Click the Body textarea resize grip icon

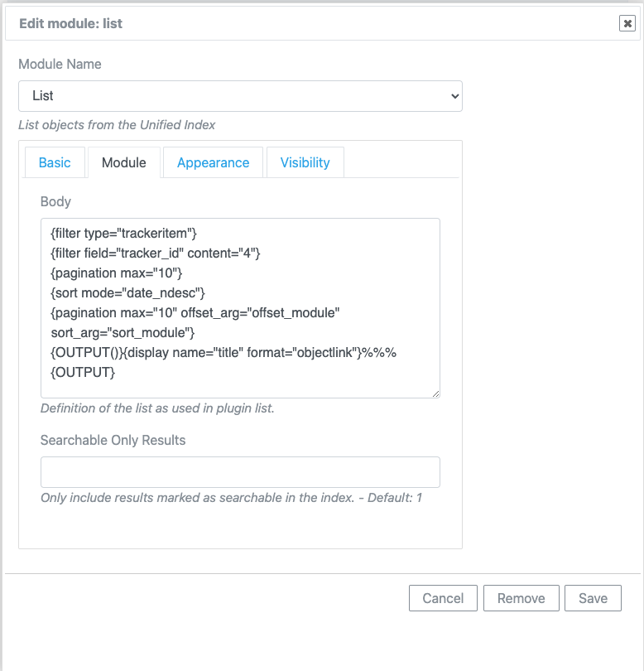[x=435, y=393]
